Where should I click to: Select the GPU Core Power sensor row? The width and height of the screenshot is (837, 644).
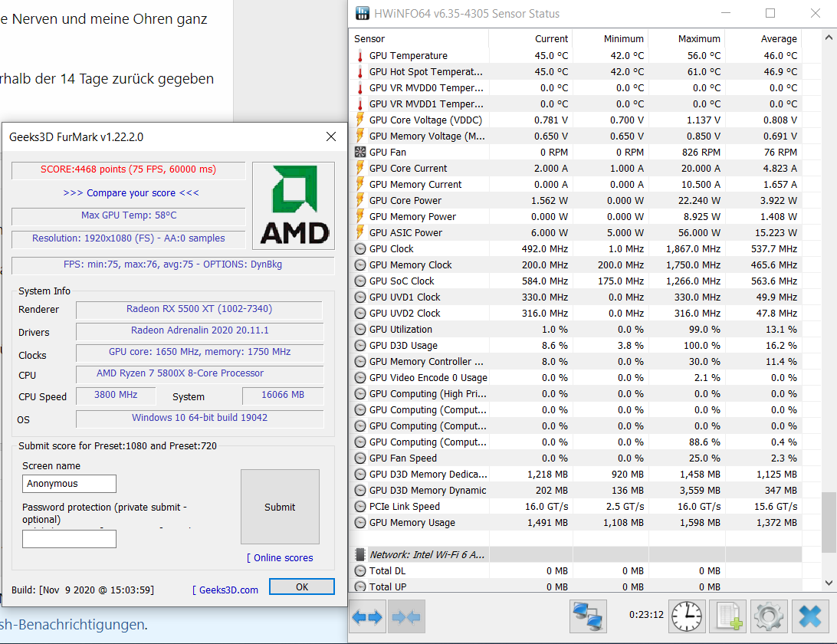[x=576, y=200]
